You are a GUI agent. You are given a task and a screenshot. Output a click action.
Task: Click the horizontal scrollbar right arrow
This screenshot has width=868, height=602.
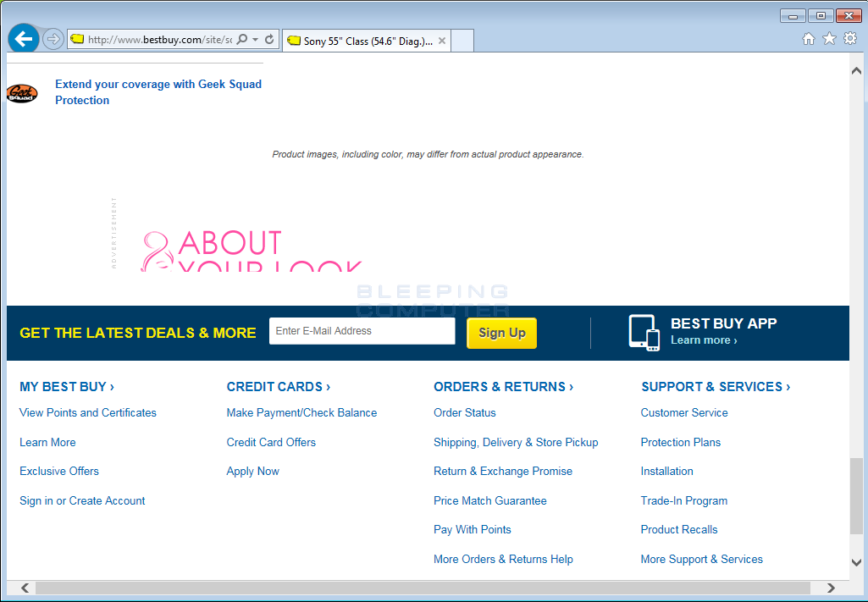click(831, 588)
